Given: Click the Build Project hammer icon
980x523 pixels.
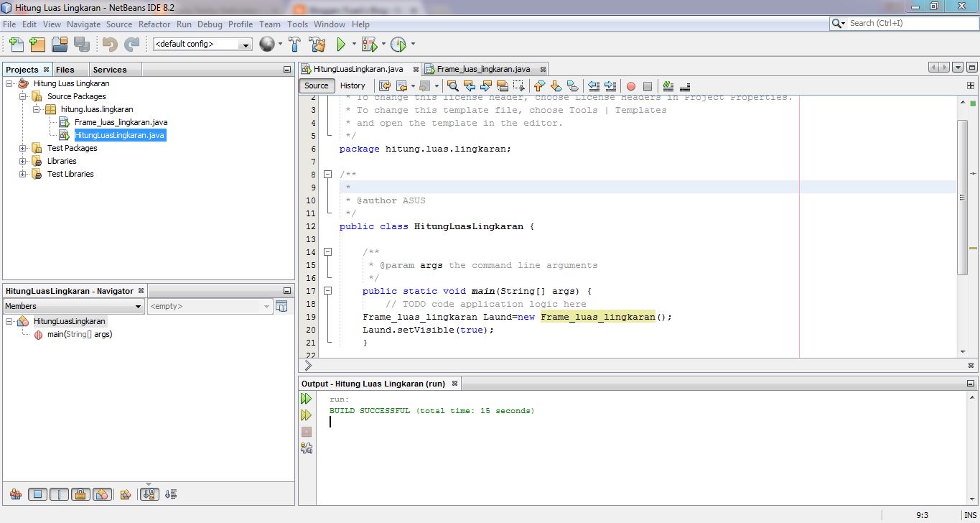Looking at the screenshot, I should click(x=294, y=45).
